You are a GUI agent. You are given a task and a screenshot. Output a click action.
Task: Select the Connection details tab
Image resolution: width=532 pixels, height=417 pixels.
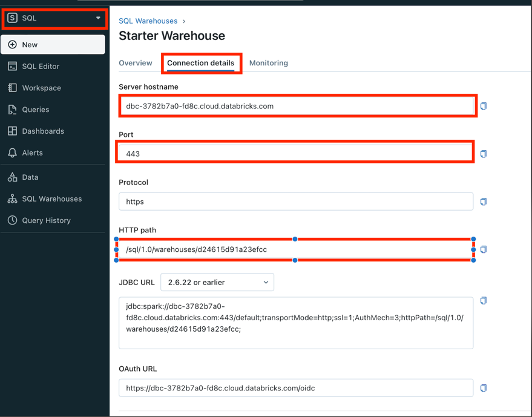click(200, 63)
